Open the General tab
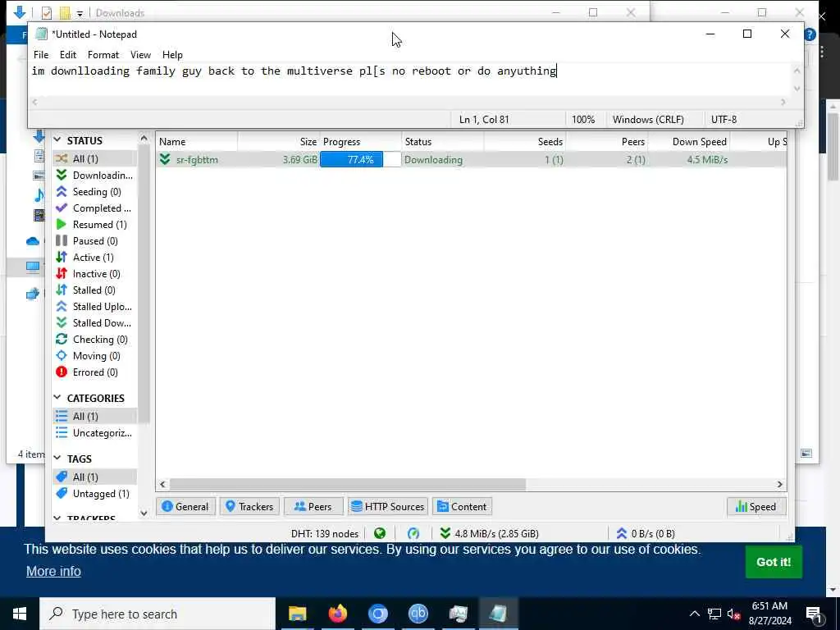This screenshot has width=840, height=630. pos(185,506)
